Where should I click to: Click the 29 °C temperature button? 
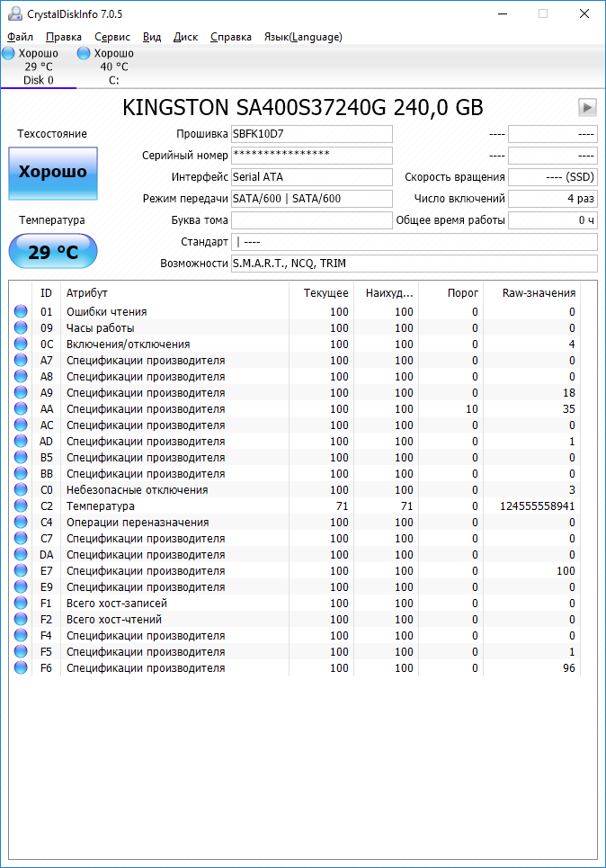point(53,252)
